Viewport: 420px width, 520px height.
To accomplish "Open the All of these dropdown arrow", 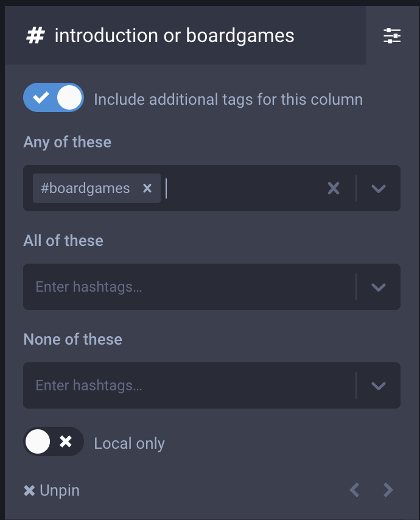I will tap(379, 287).
